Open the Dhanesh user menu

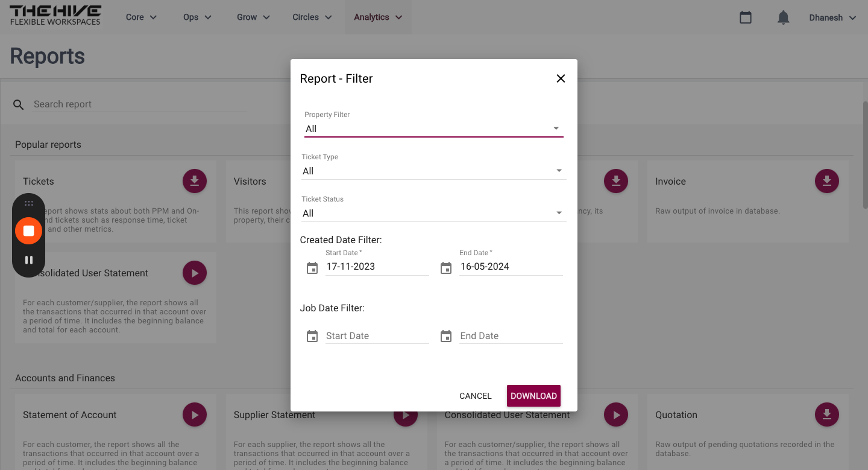coord(832,17)
